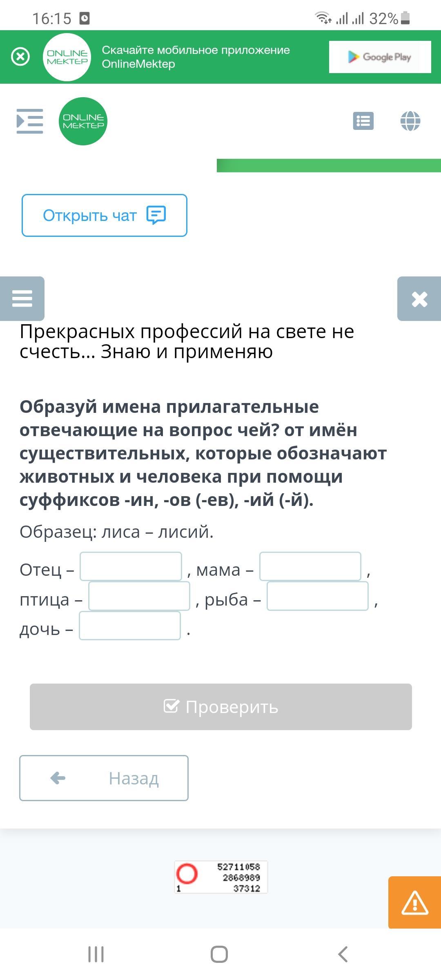This screenshot has height=980, width=441.
Task: Tap the Android home button
Action: tap(219, 954)
